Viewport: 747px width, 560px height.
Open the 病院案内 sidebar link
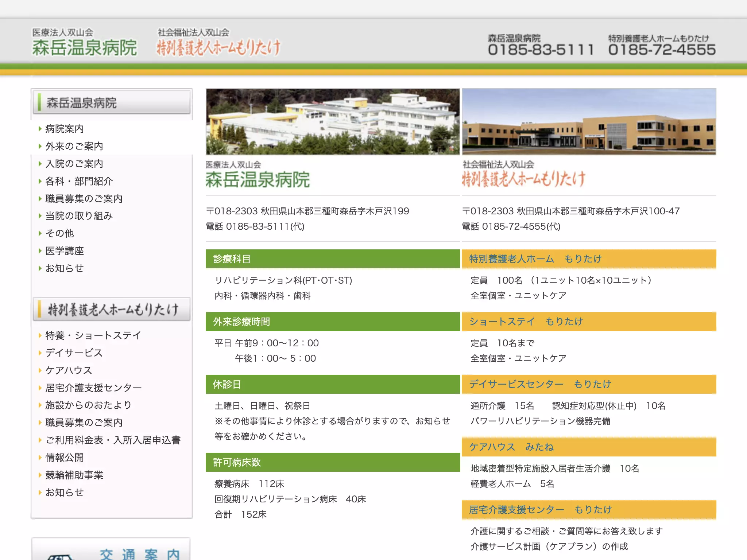tap(64, 129)
